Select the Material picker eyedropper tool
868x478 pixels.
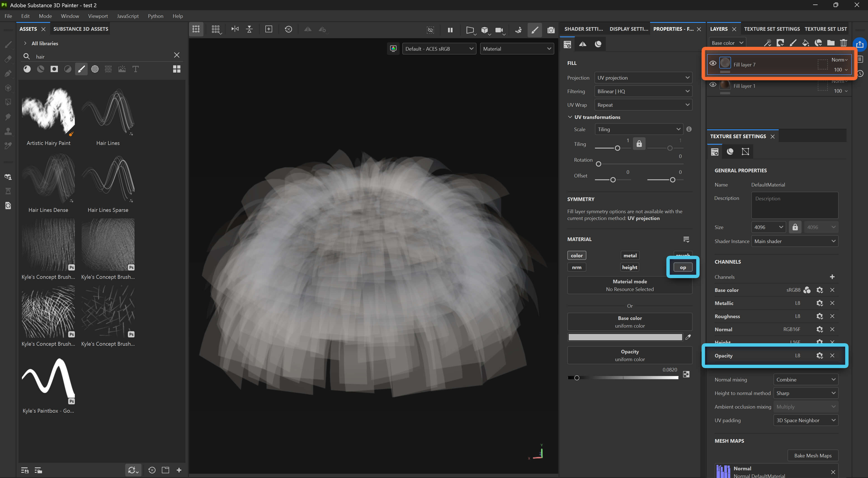pyautogui.click(x=8, y=146)
